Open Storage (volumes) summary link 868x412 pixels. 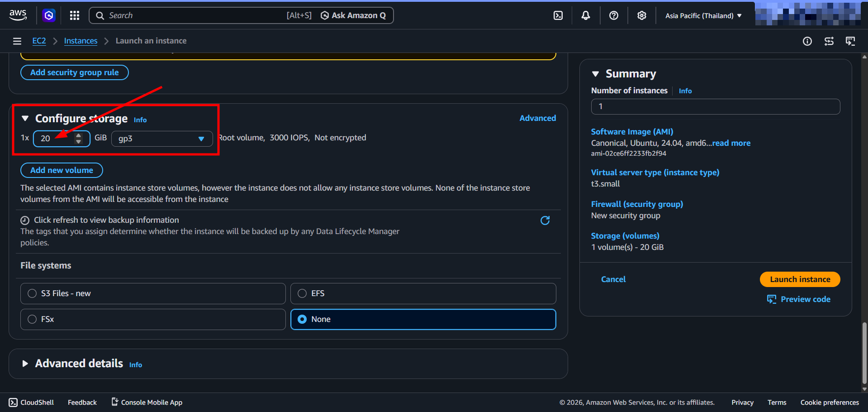point(625,236)
